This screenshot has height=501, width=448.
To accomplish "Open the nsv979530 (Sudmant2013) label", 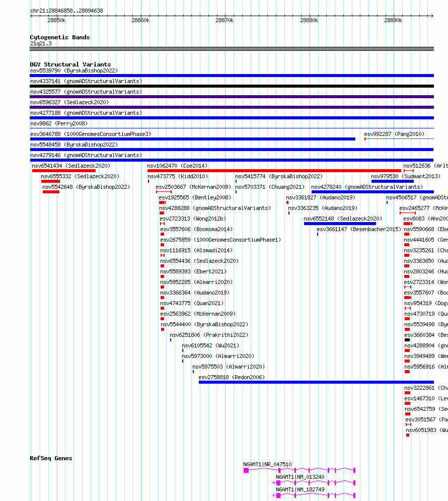I will pyautogui.click(x=406, y=176).
